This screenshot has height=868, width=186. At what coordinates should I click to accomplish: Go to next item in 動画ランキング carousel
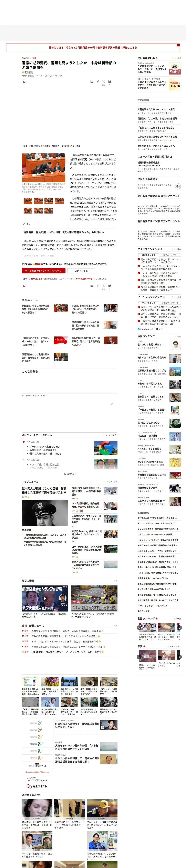[180, 628]
